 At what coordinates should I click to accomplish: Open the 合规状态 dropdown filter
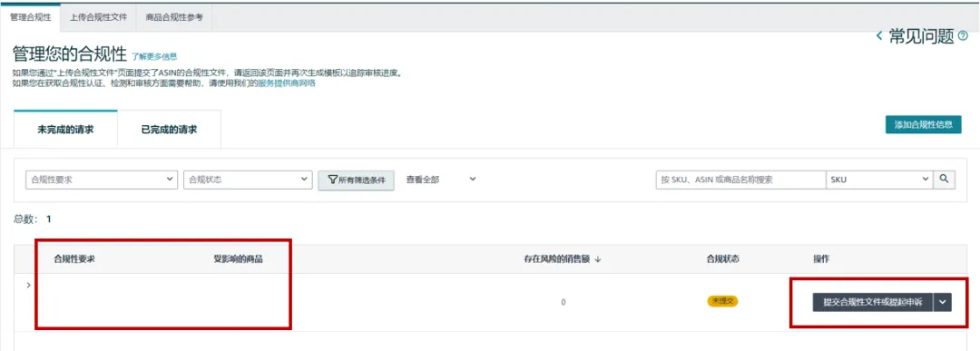[248, 180]
